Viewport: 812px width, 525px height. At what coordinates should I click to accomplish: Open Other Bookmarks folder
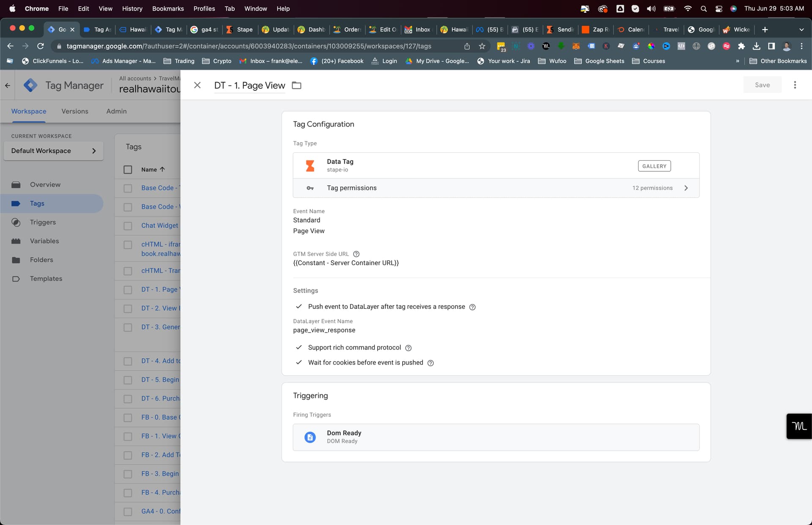point(778,61)
